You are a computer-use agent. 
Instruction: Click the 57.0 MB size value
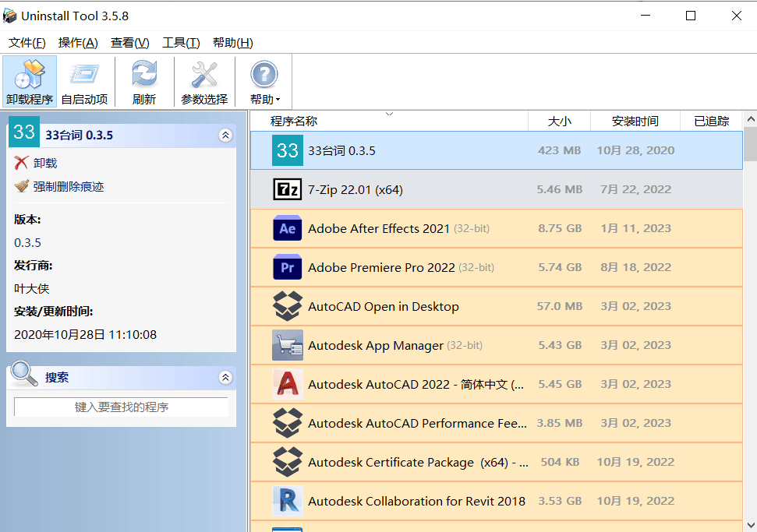pos(560,306)
